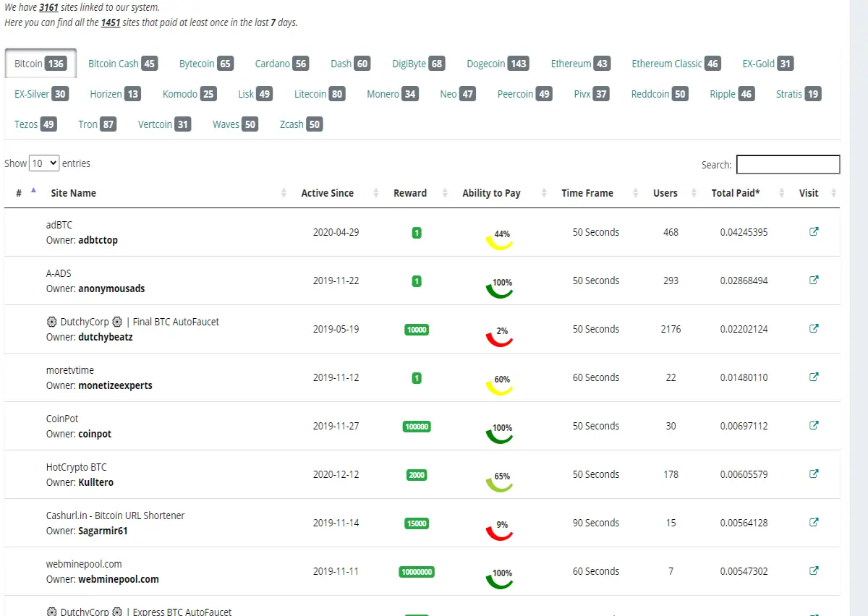Switch to Komodo tab
This screenshot has height=616, width=868.
click(x=190, y=94)
